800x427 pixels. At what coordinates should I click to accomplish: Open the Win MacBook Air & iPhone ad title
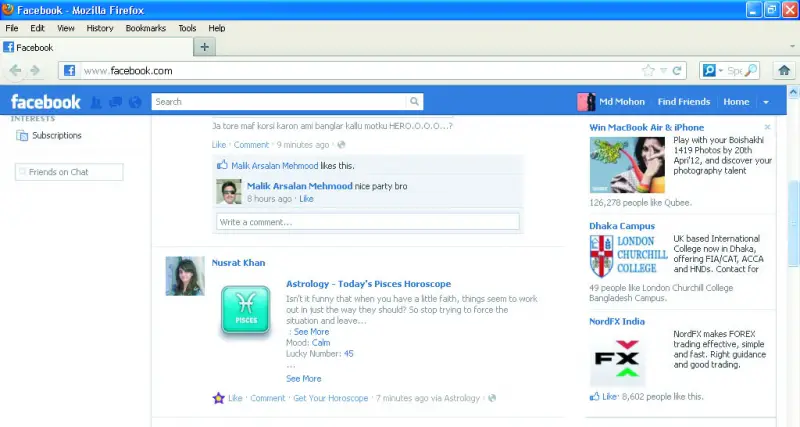tap(646, 128)
